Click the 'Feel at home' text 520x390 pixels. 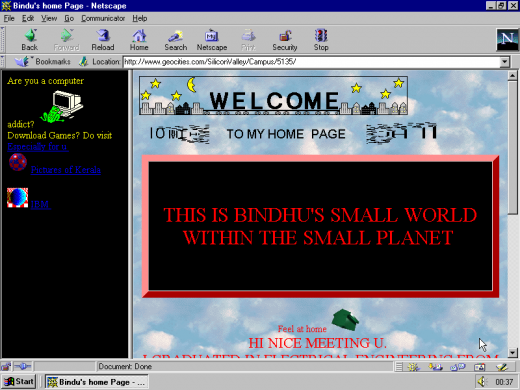302,329
